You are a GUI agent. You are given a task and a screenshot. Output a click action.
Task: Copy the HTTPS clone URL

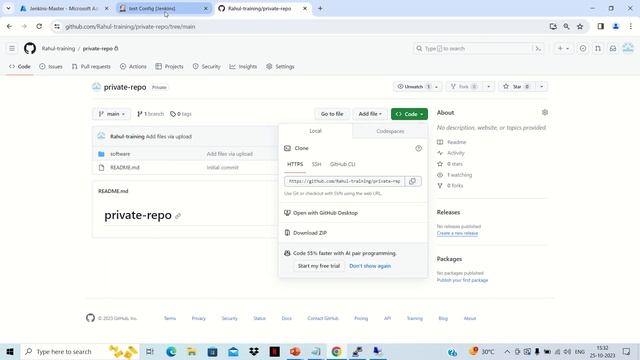pyautogui.click(x=412, y=181)
